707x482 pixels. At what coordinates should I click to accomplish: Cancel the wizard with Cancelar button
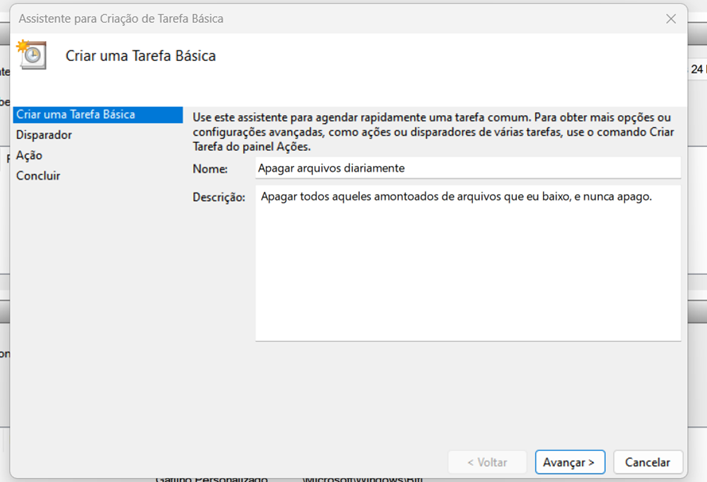click(647, 462)
